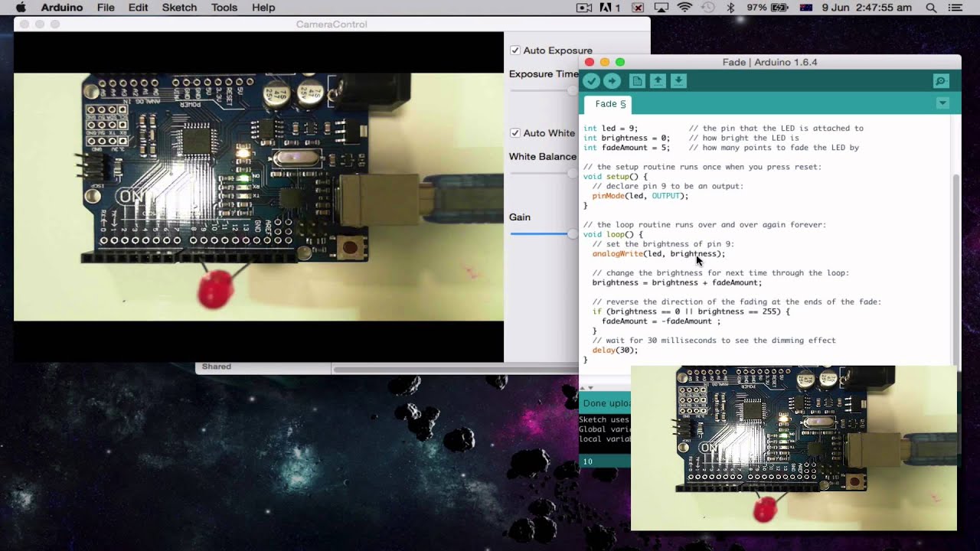
Task: Click the line 'int brightness = 0;'
Action: [626, 139]
